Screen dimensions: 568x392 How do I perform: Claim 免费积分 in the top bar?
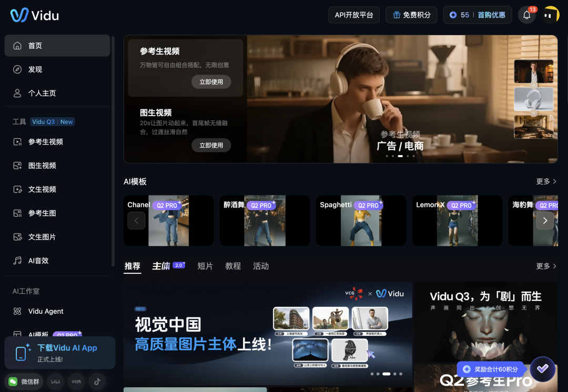[411, 15]
